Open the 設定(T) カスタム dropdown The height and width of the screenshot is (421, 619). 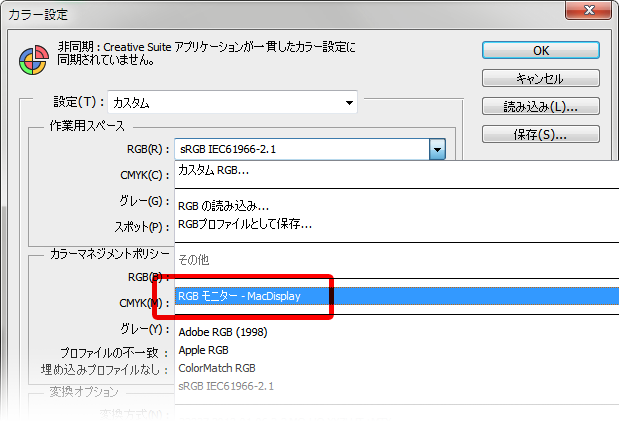coord(233,103)
